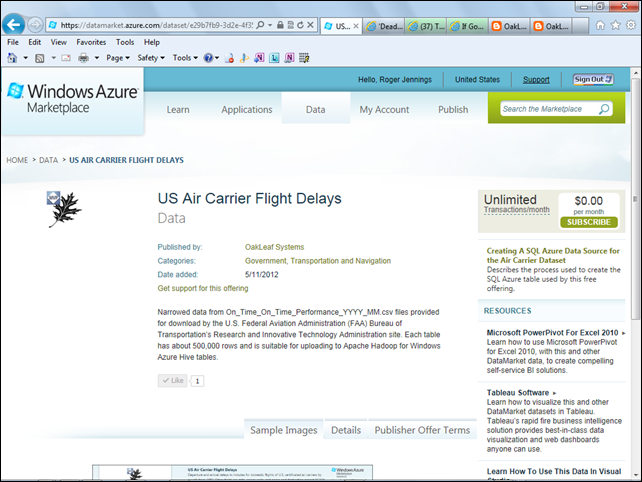Screen dimensions: 642x482
Task: Select the Details tab
Action: point(346,430)
